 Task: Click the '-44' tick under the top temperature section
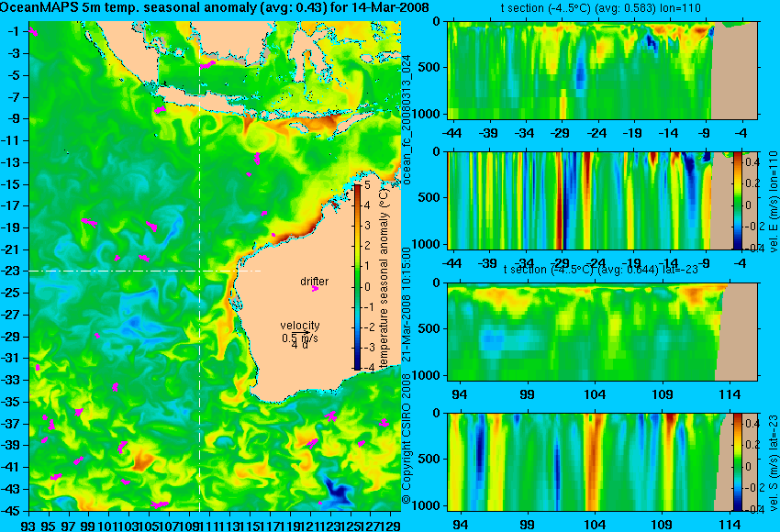coord(452,133)
